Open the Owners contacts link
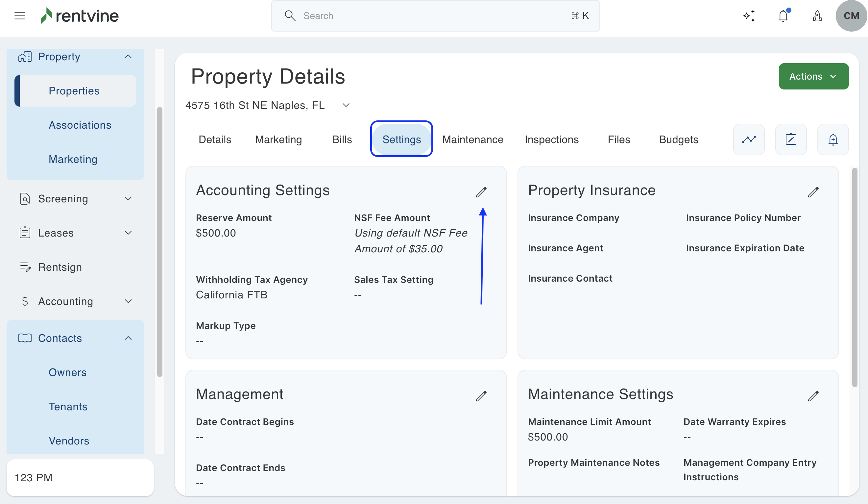Viewport: 868px width, 504px height. (x=67, y=372)
